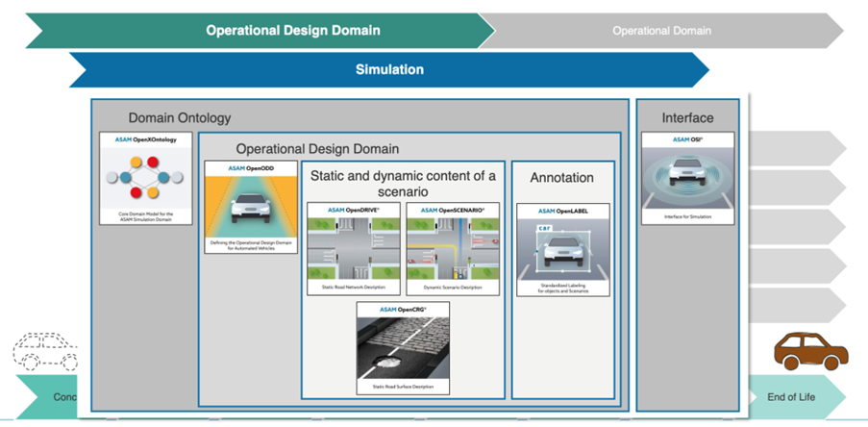Click the 'Core Domain Model' caption text
Viewport: 868px width, 427px height.
click(x=146, y=216)
